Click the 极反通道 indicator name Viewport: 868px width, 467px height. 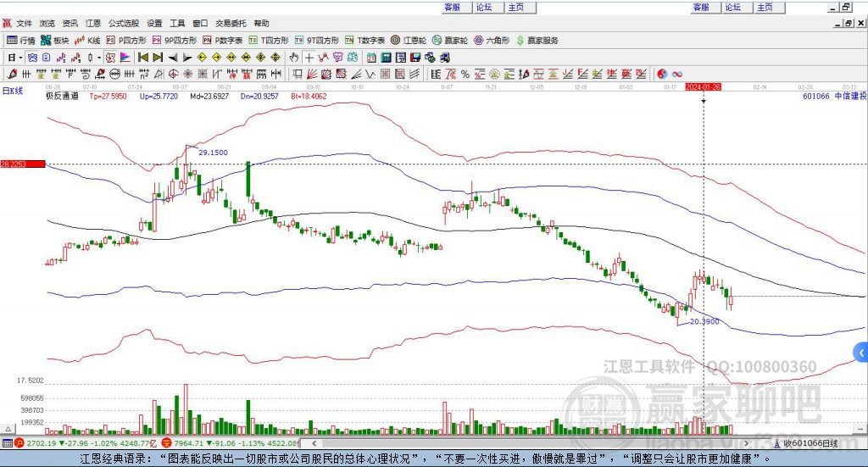62,97
